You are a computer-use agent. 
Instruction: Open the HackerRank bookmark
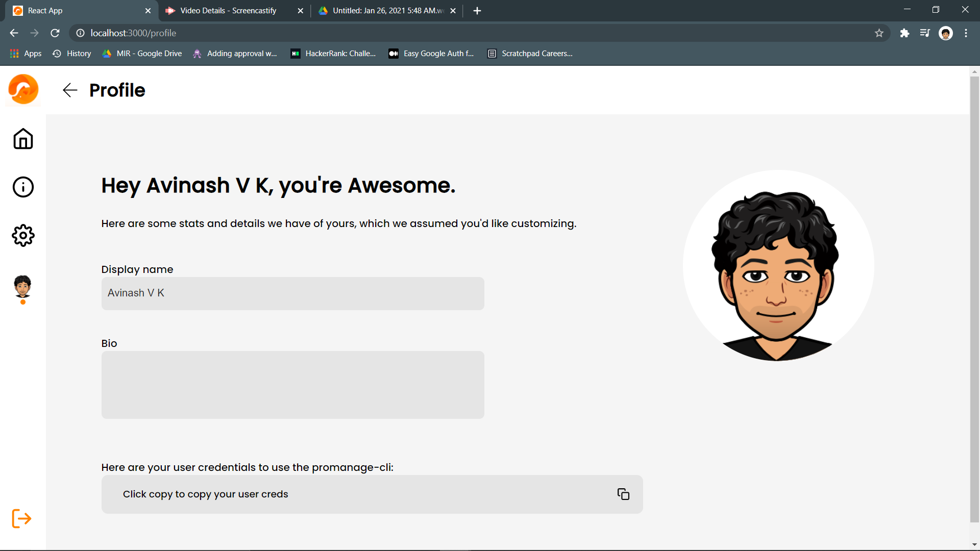(x=333, y=54)
